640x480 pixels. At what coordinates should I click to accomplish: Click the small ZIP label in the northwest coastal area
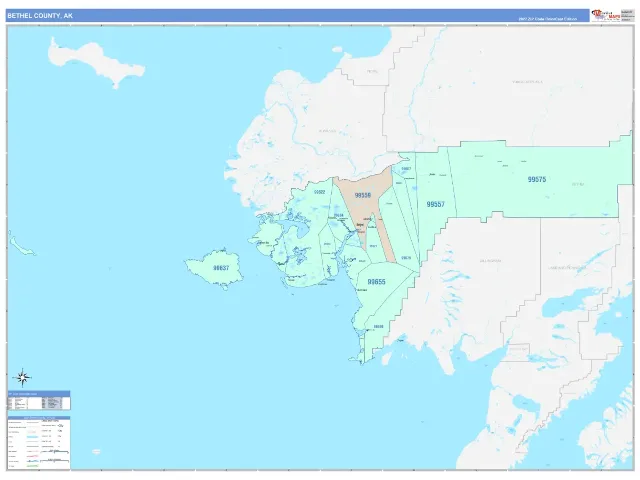(x=320, y=192)
